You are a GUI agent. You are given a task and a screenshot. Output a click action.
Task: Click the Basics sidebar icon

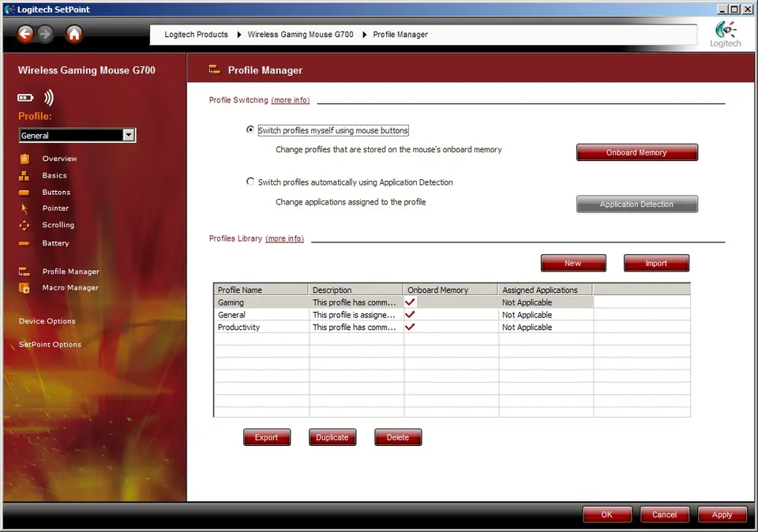point(24,175)
